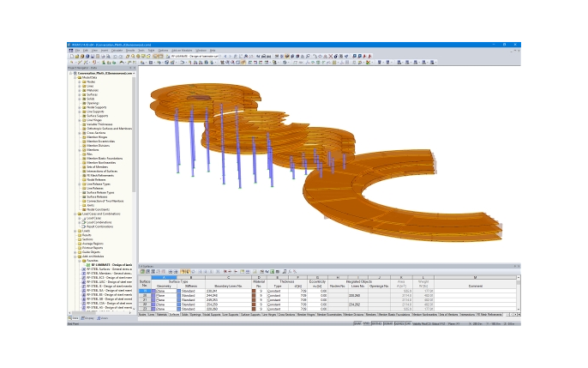The height and width of the screenshot is (368, 588).
Task: Click brown material color cell in row 22
Action: pos(254,305)
